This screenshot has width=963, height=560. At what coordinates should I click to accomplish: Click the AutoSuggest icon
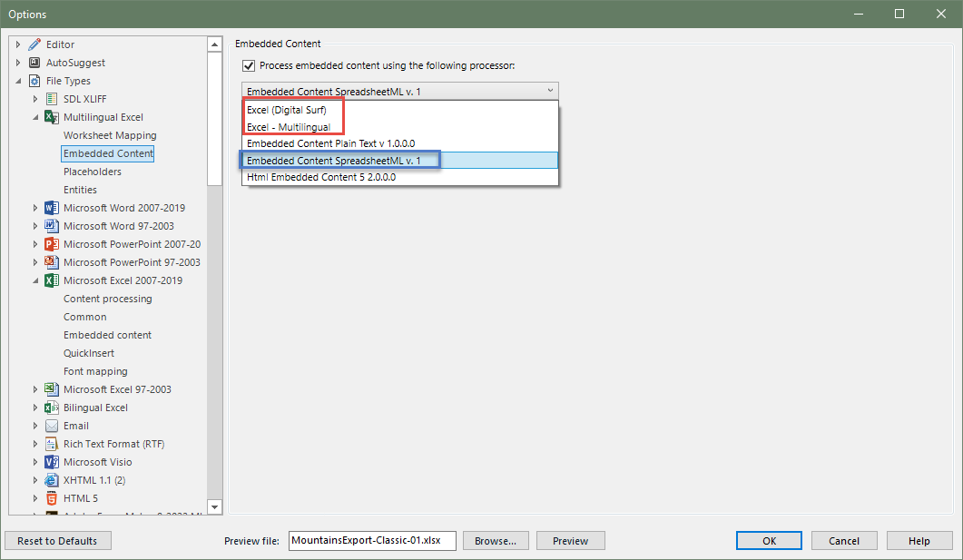(34, 63)
